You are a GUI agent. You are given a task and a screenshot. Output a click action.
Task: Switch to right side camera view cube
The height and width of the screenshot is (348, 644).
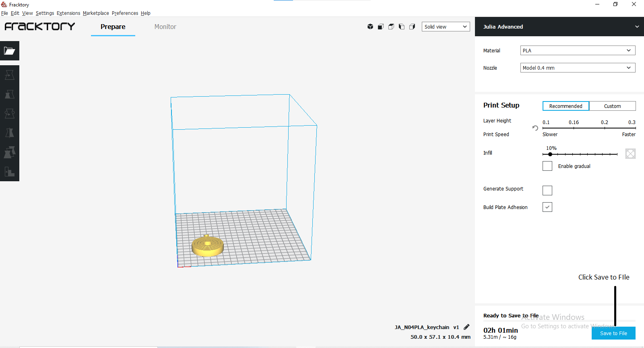click(412, 27)
